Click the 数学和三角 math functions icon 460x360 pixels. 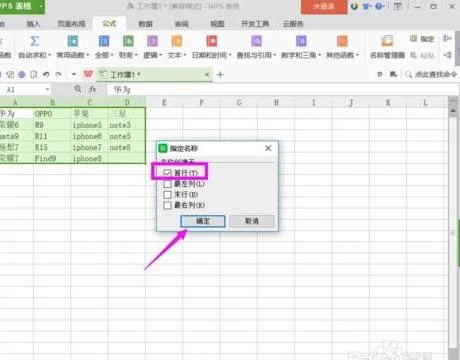[301, 41]
